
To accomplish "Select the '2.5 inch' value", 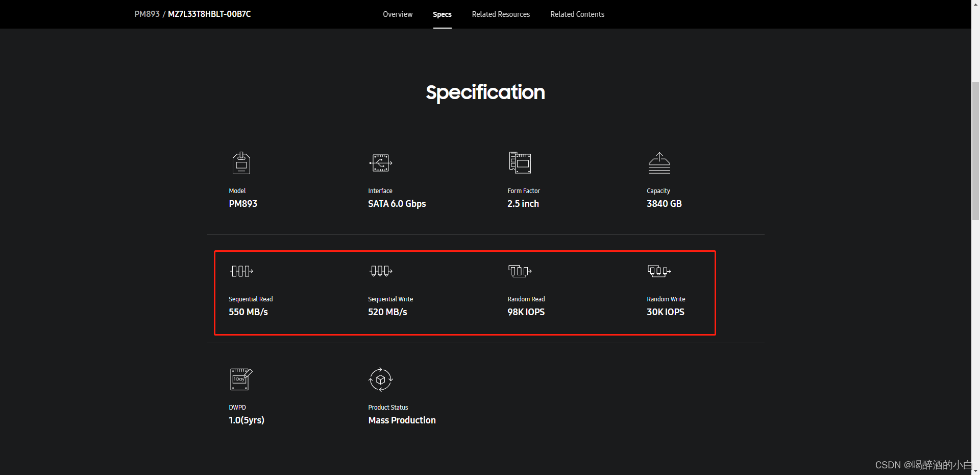I will pyautogui.click(x=523, y=204).
